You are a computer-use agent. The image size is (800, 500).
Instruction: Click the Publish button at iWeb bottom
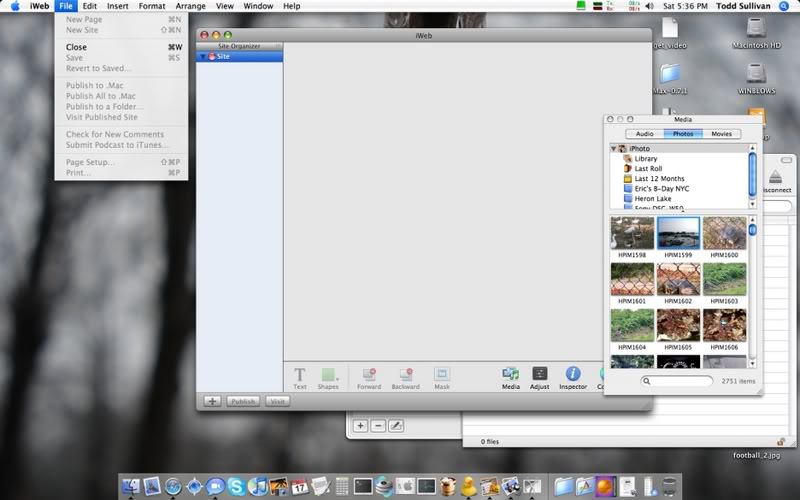[243, 402]
